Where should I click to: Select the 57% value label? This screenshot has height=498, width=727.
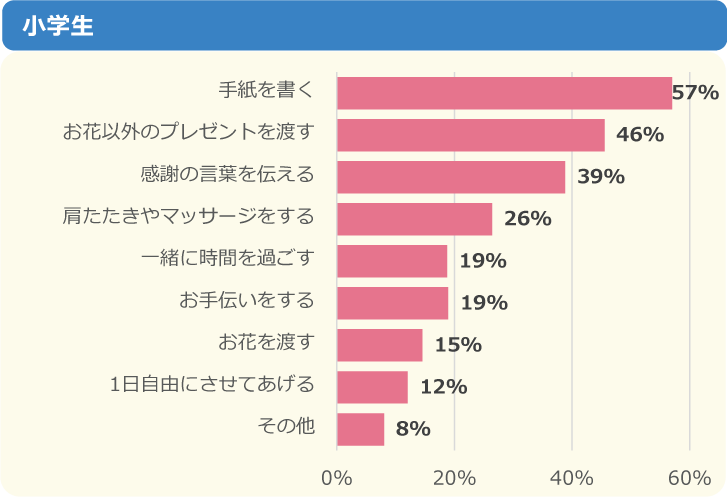pos(695,93)
